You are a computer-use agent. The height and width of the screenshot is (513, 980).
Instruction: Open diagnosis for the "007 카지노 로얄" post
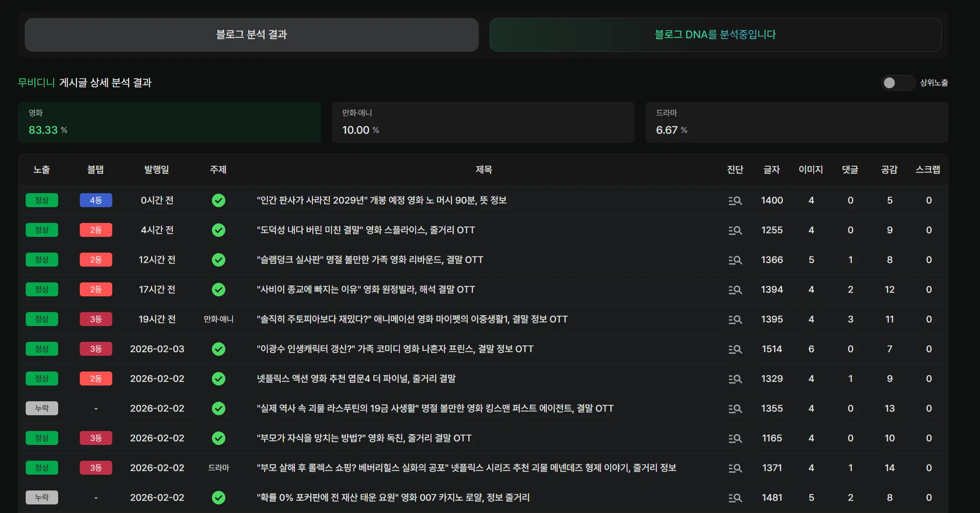[x=735, y=498]
